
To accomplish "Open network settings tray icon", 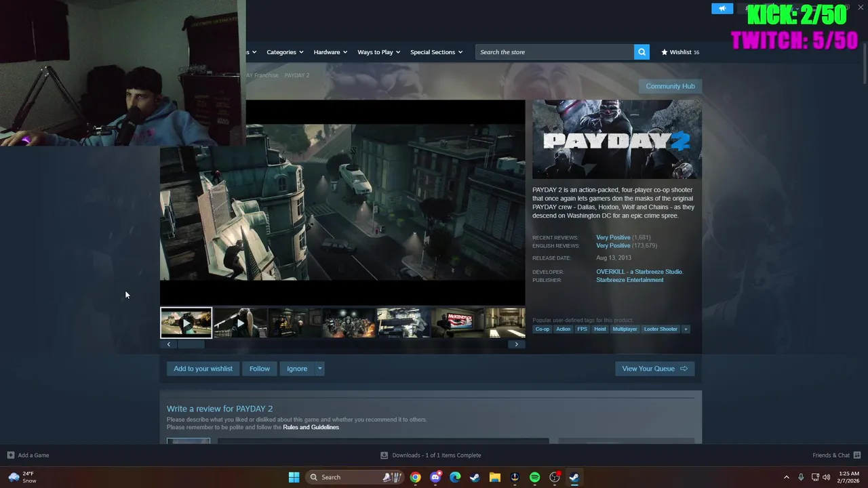I will point(815,477).
